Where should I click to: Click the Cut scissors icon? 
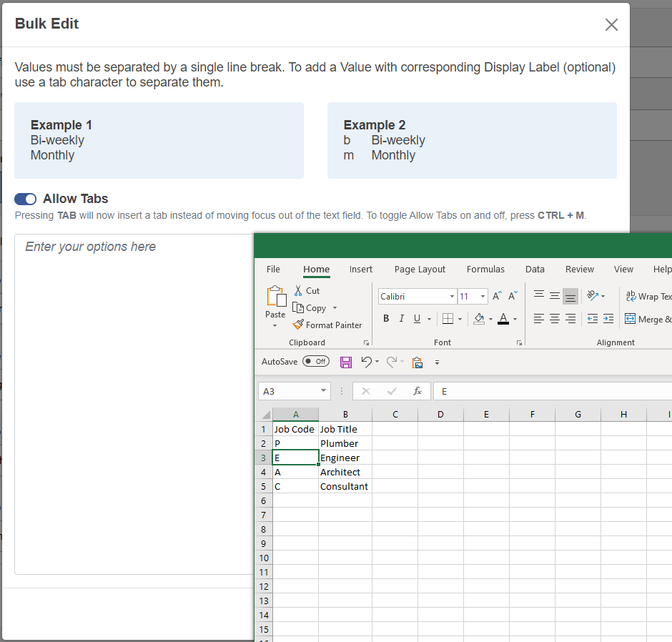coord(299,290)
